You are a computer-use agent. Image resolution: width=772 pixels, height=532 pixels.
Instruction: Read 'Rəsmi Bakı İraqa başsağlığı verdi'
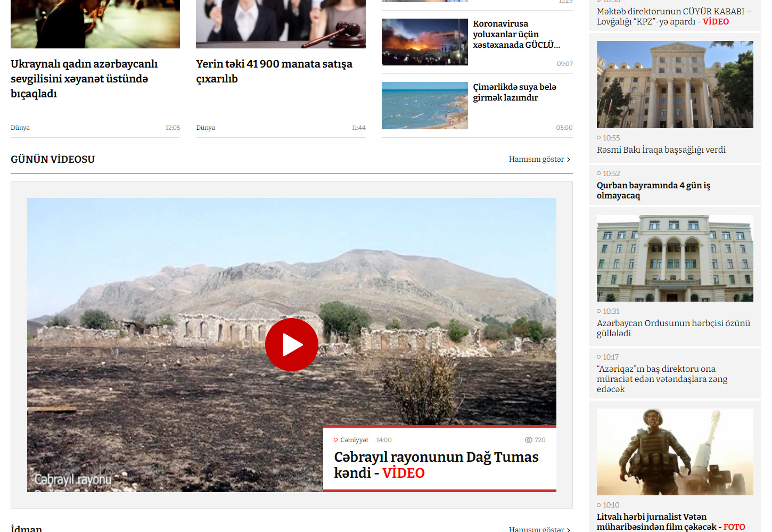(x=661, y=150)
